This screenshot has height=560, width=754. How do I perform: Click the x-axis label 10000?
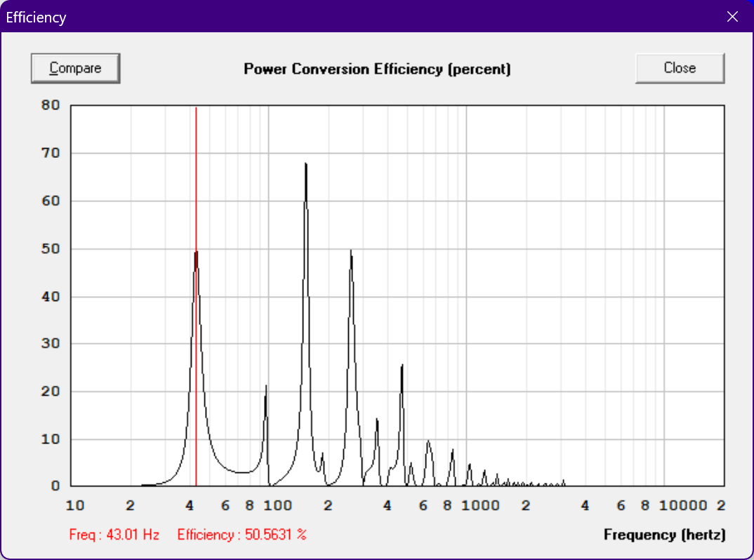(683, 506)
